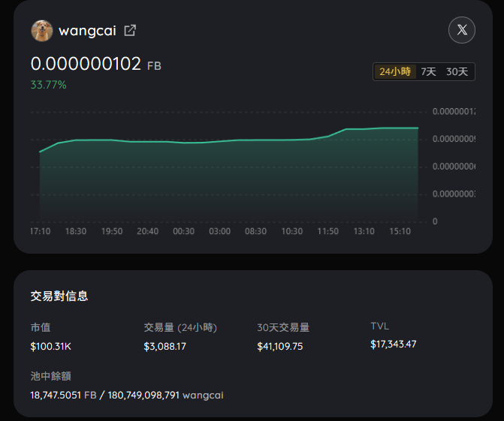Click the pool balance 18,747.5051 FB text

click(63, 395)
